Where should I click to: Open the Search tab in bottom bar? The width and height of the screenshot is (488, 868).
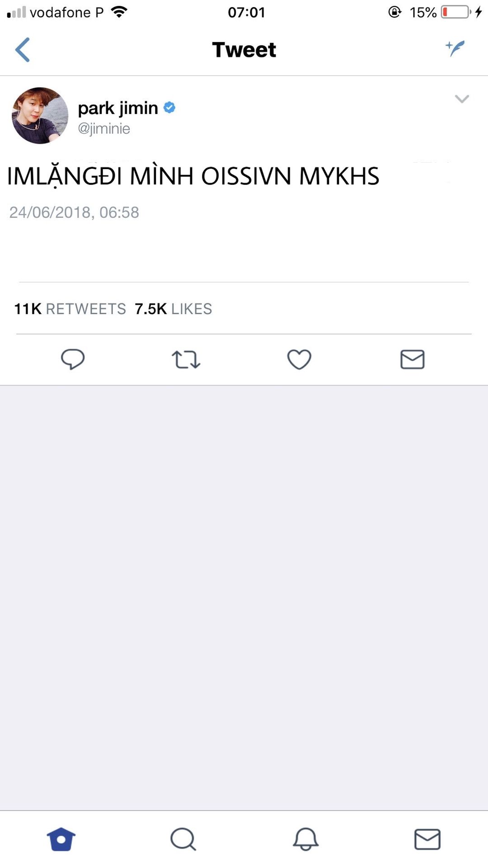[183, 839]
